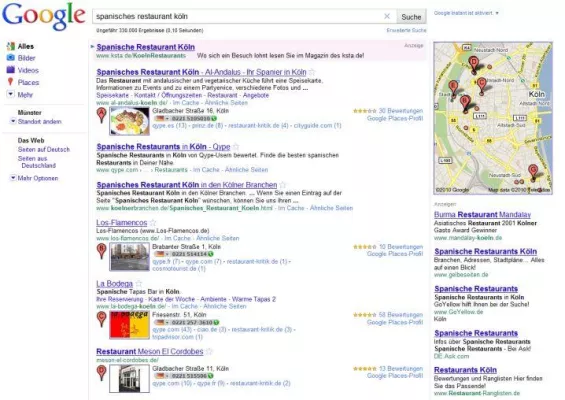Click map pin C beside Friesenstr. 51

click(102, 319)
